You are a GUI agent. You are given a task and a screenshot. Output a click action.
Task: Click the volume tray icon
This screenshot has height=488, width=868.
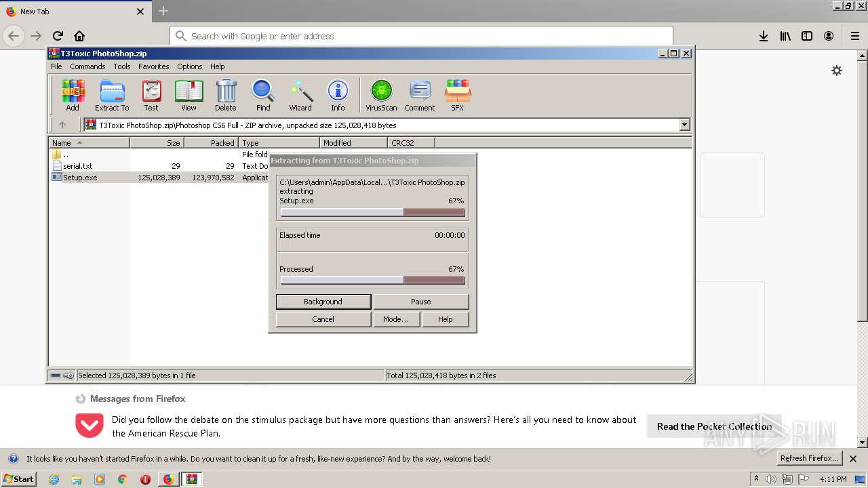[771, 479]
